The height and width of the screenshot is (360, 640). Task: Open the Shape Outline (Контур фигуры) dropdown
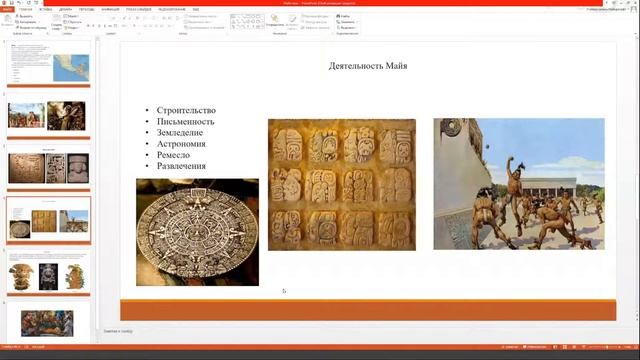314,22
